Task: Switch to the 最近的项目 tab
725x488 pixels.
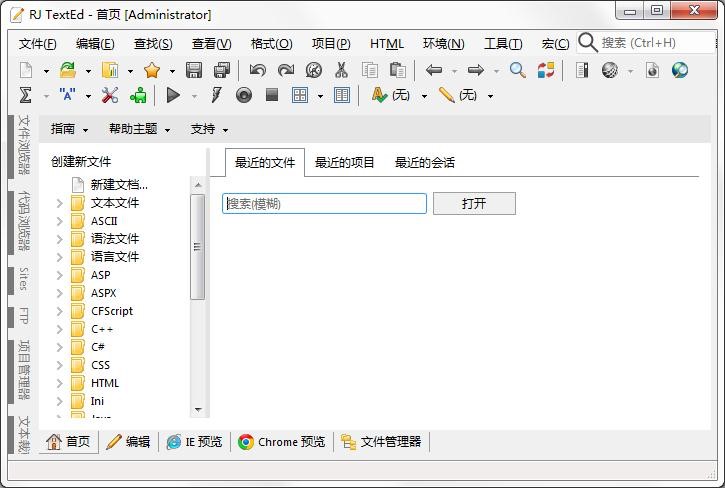Action: point(344,162)
